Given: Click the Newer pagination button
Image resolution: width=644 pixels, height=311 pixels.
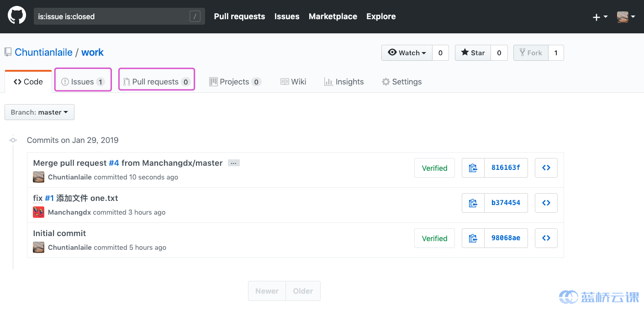Looking at the screenshot, I should coord(267,291).
